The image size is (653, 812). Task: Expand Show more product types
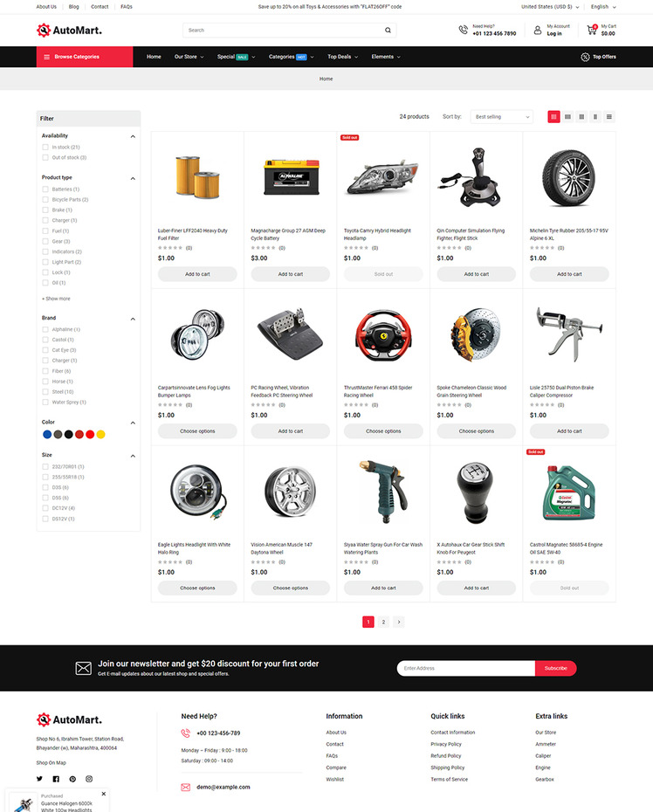coord(56,299)
